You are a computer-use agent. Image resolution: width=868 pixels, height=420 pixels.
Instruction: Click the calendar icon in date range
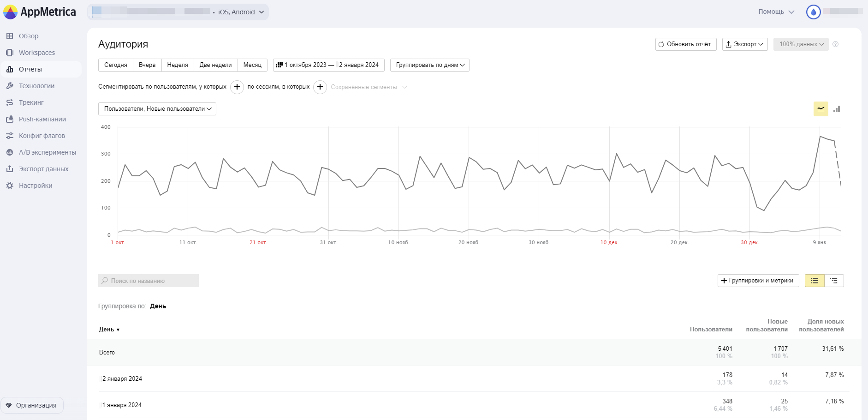[x=279, y=65]
